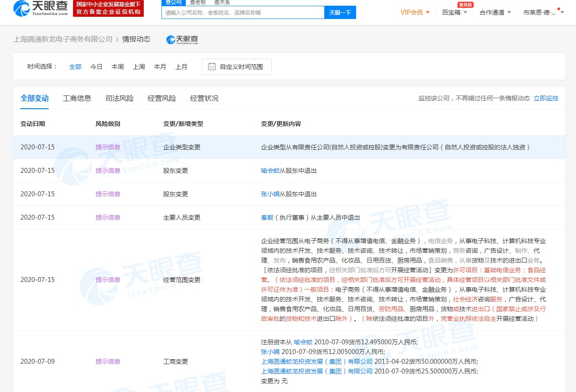Click the 变更/更新内容 column header
576x392 pixels.
[281, 124]
